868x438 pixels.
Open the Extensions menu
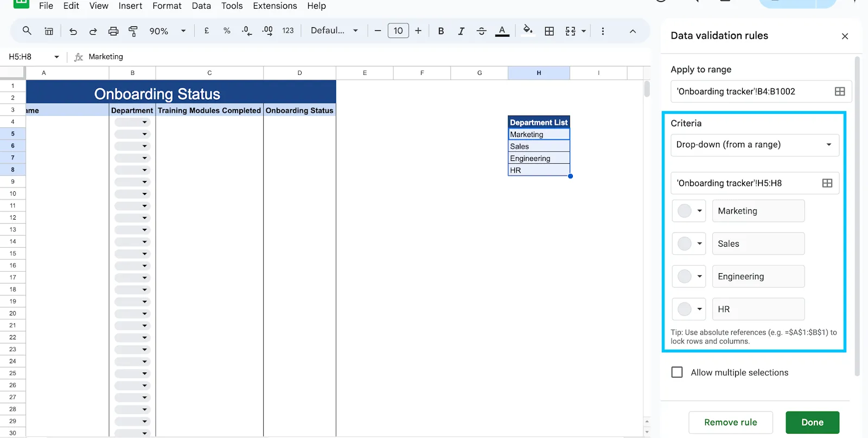[275, 6]
